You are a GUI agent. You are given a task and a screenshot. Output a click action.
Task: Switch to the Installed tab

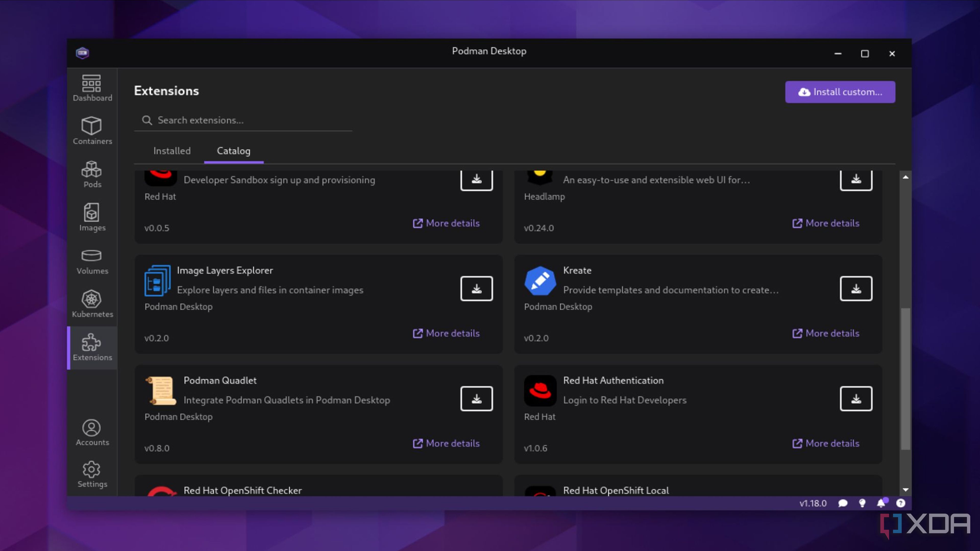pos(172,151)
